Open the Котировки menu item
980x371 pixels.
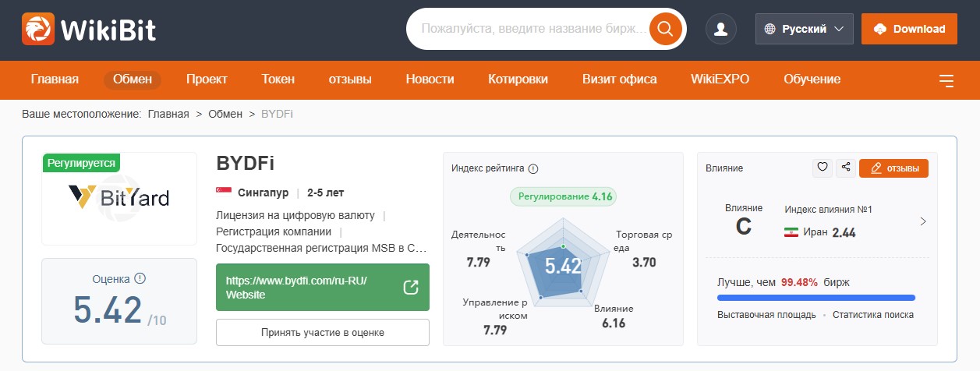(x=518, y=79)
